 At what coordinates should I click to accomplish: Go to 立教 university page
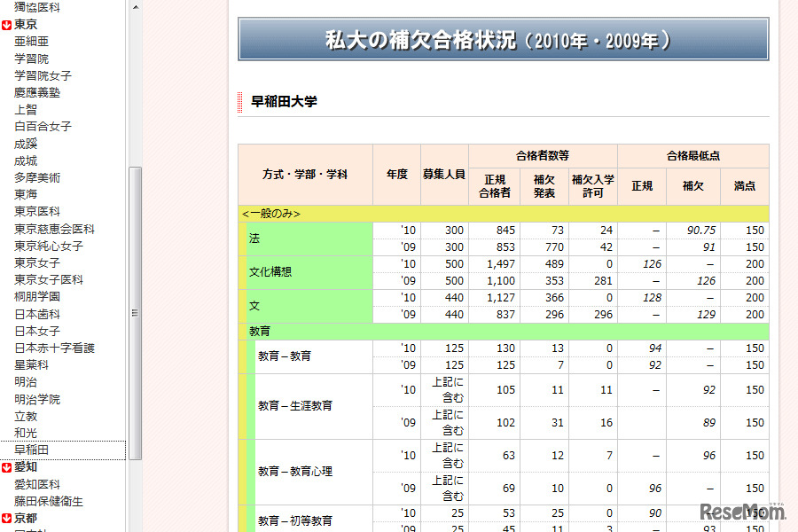[26, 416]
